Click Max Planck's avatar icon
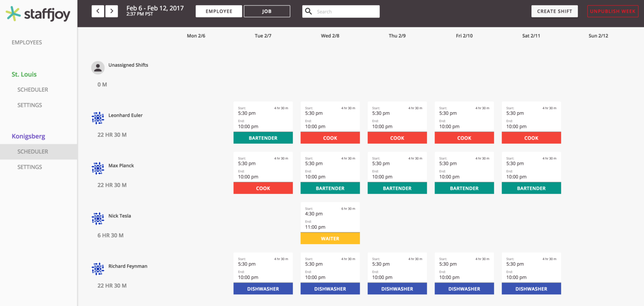 (98, 168)
